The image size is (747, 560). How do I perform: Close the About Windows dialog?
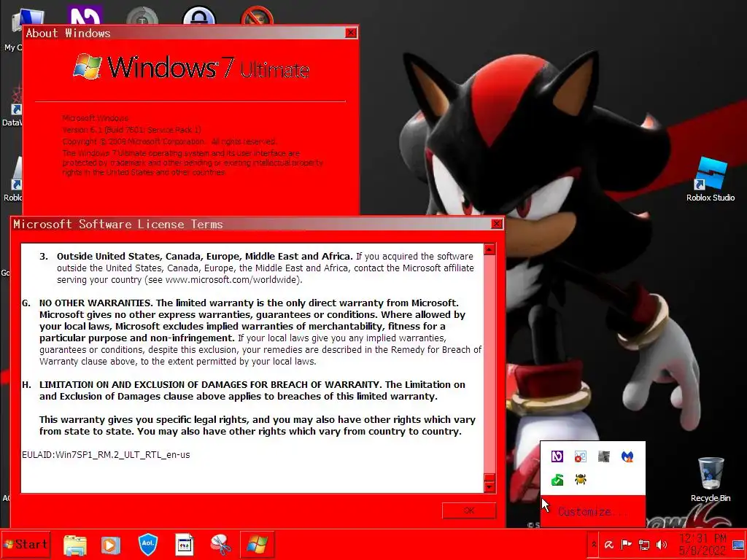pyautogui.click(x=351, y=33)
